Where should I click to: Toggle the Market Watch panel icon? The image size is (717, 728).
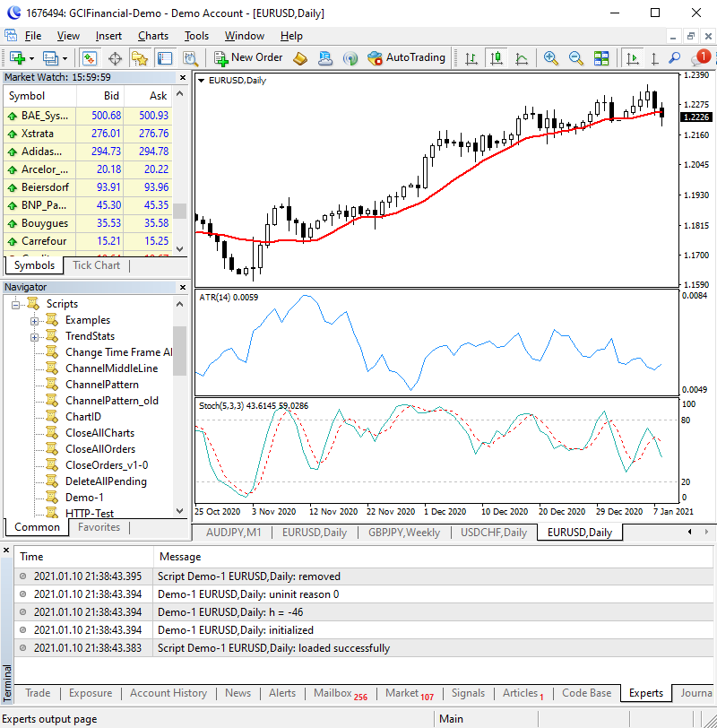90,58
